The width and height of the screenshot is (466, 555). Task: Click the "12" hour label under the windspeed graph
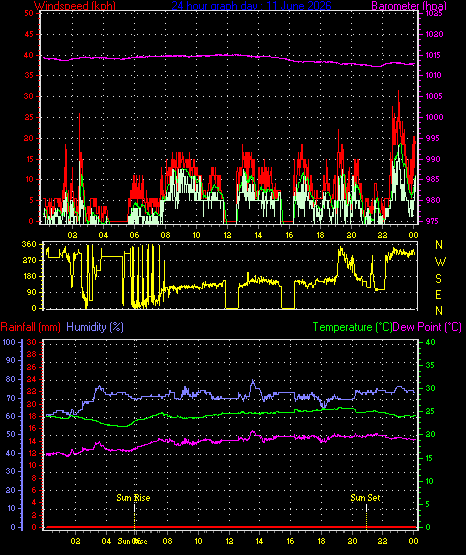point(227,235)
